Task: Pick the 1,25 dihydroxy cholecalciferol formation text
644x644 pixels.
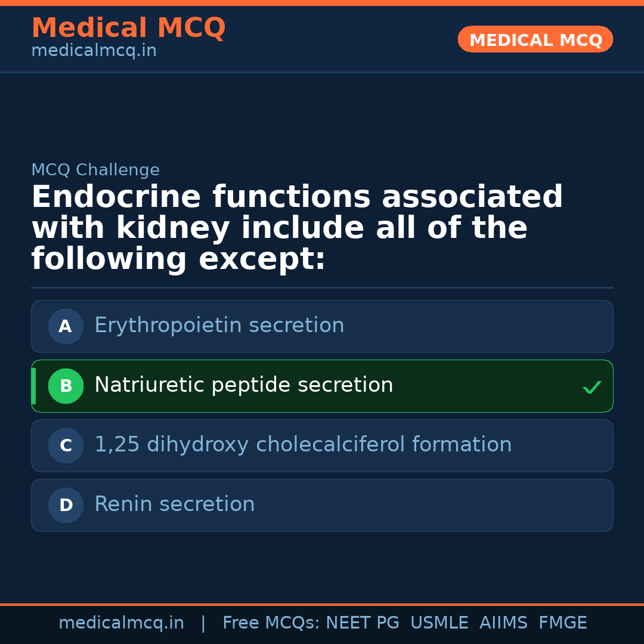Action: [303, 445]
